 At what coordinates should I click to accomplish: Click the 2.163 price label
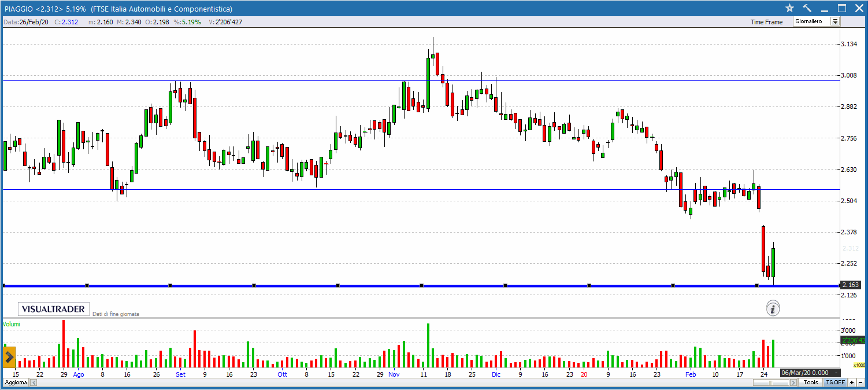pos(851,285)
